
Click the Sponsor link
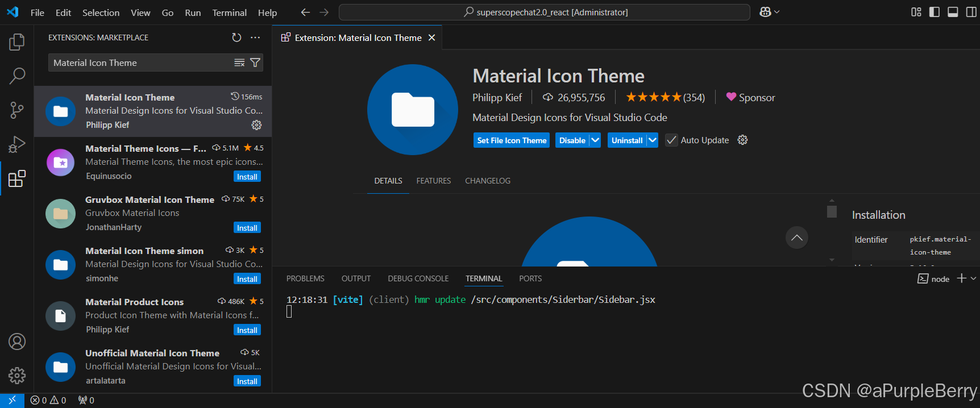pyautogui.click(x=750, y=98)
